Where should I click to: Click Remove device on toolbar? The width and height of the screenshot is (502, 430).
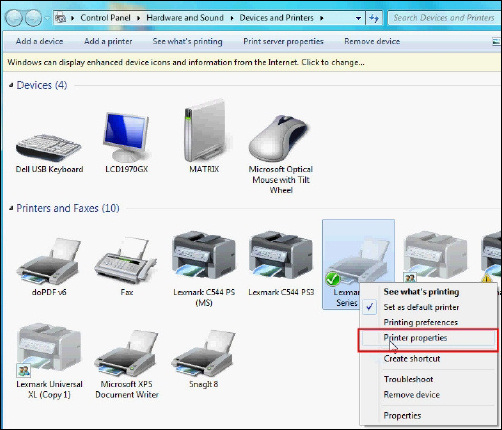coord(372,41)
